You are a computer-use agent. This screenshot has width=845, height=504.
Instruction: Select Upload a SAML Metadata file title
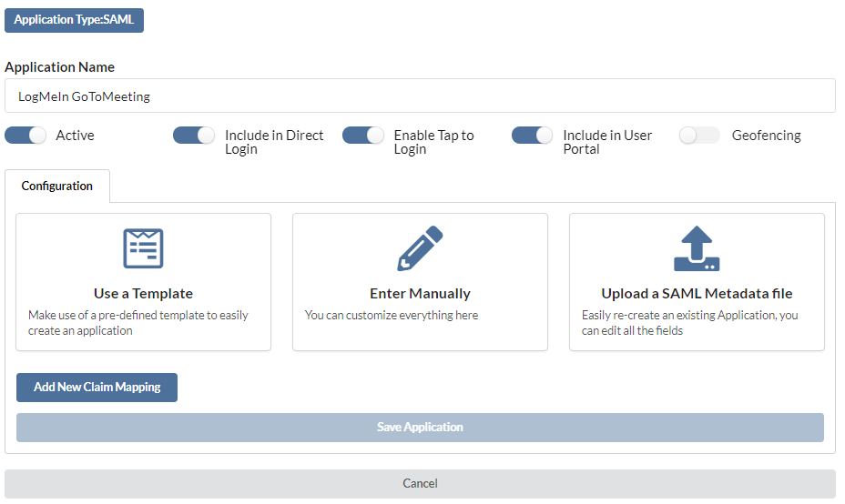coord(697,294)
